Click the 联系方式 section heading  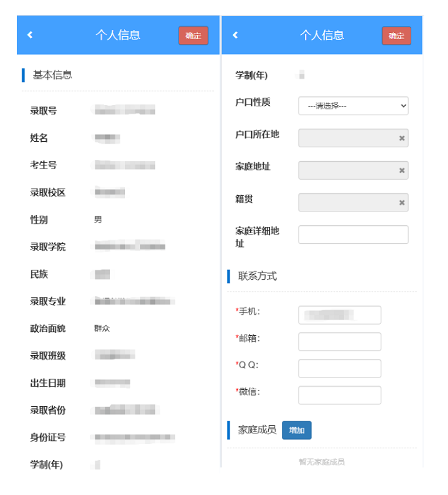257,276
